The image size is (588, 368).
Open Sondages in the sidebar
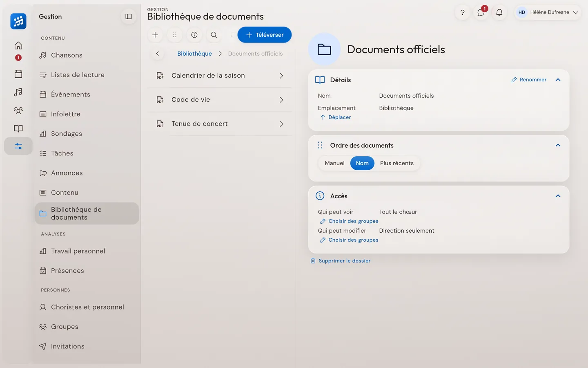(x=87, y=134)
